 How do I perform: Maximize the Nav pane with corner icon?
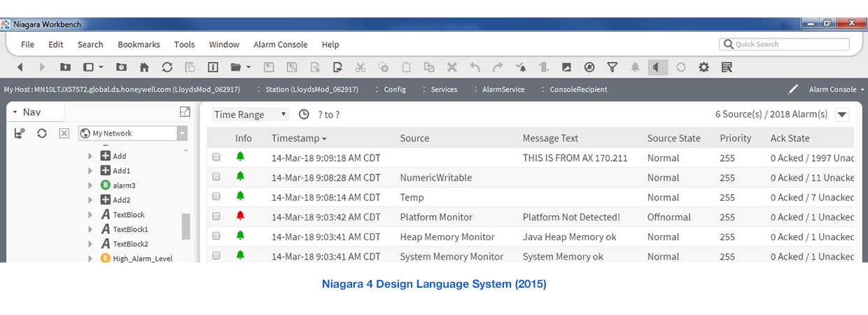pos(185,112)
